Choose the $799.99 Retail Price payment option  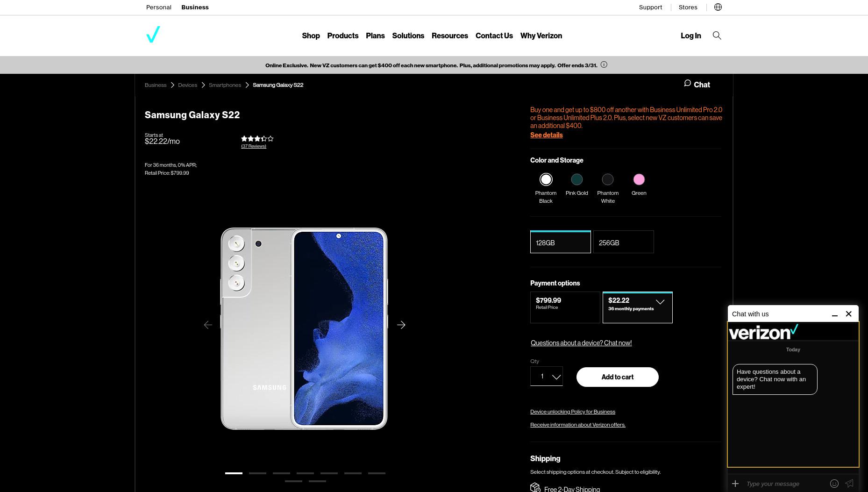tap(565, 307)
